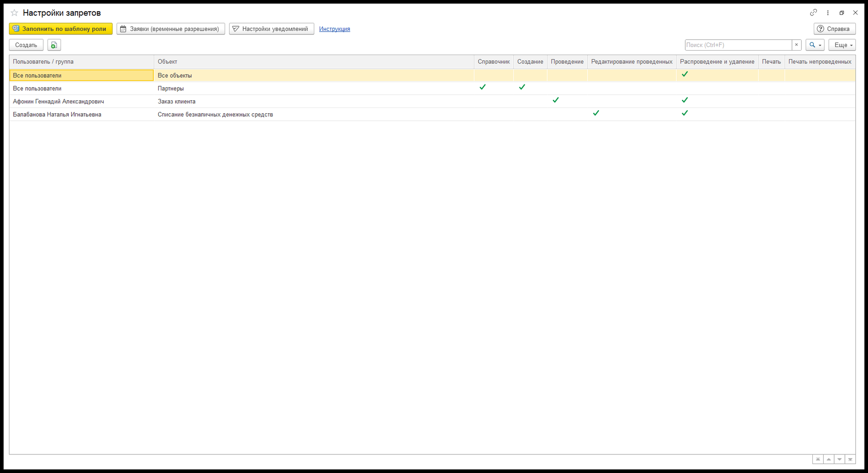Click Печать непроведенных column header
Screen dimensions: 868x473
tap(820, 62)
